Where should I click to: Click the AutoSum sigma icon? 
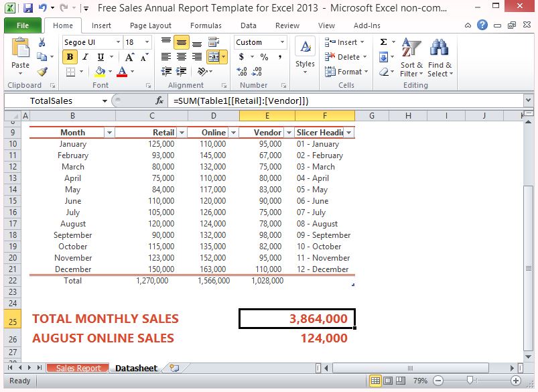pos(383,42)
